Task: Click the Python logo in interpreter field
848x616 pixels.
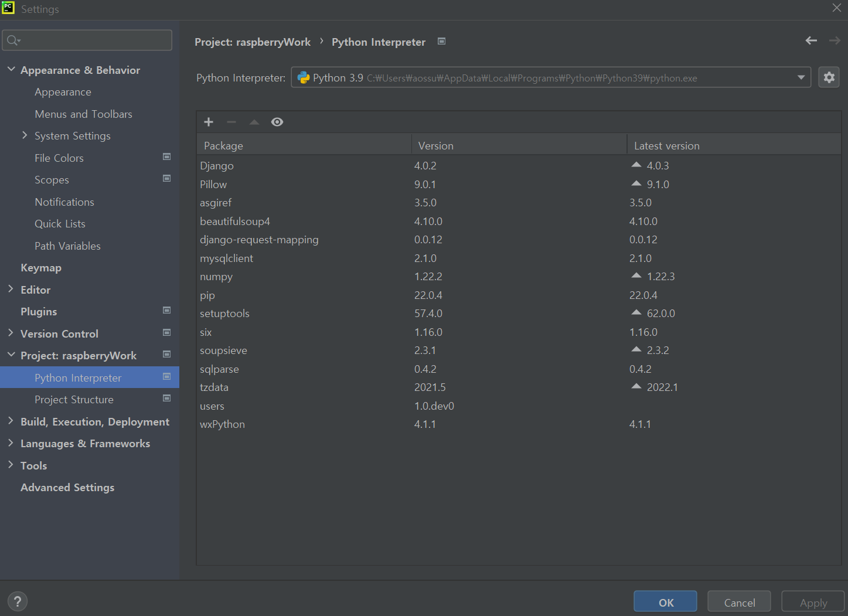Action: [304, 77]
